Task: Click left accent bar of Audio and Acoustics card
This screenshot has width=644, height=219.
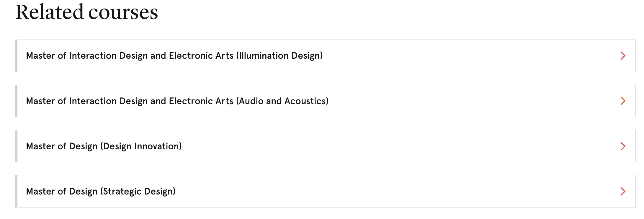Action: click(17, 101)
